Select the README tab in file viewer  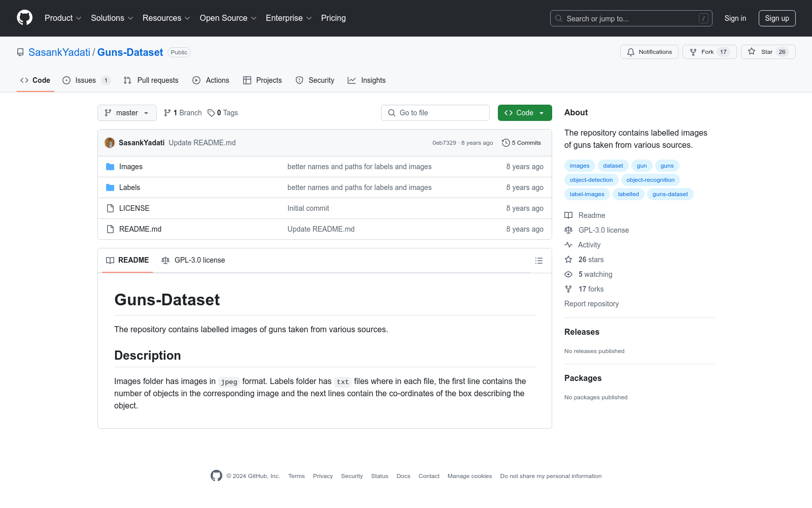[x=127, y=260]
